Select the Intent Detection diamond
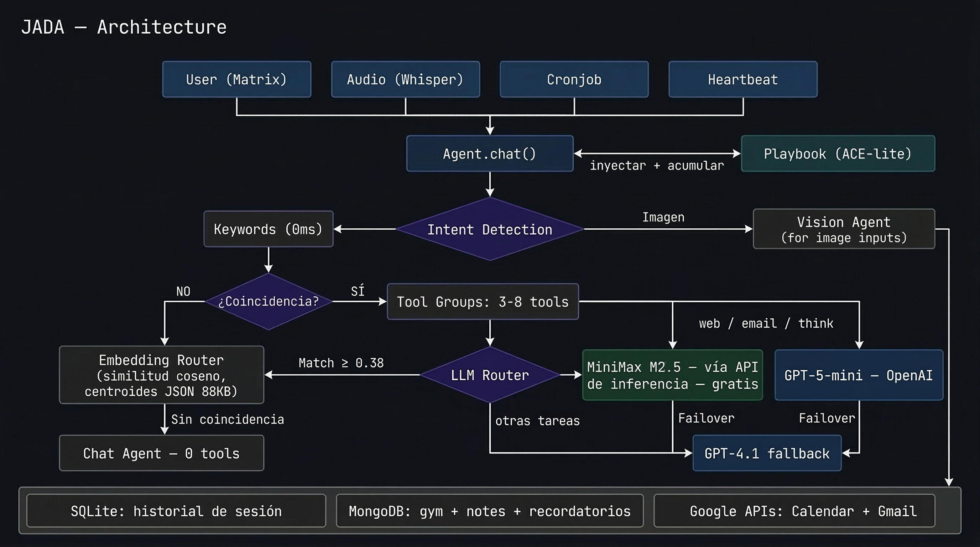 [490, 229]
